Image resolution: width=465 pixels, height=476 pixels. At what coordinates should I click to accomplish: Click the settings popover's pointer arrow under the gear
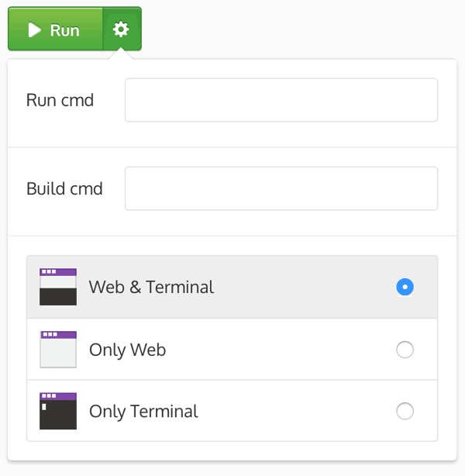click(121, 55)
